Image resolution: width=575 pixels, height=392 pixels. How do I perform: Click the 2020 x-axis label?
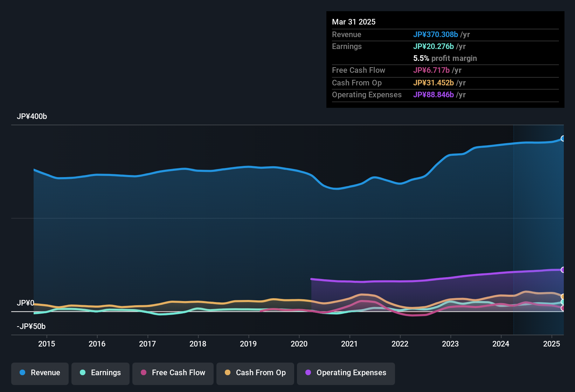pos(299,344)
